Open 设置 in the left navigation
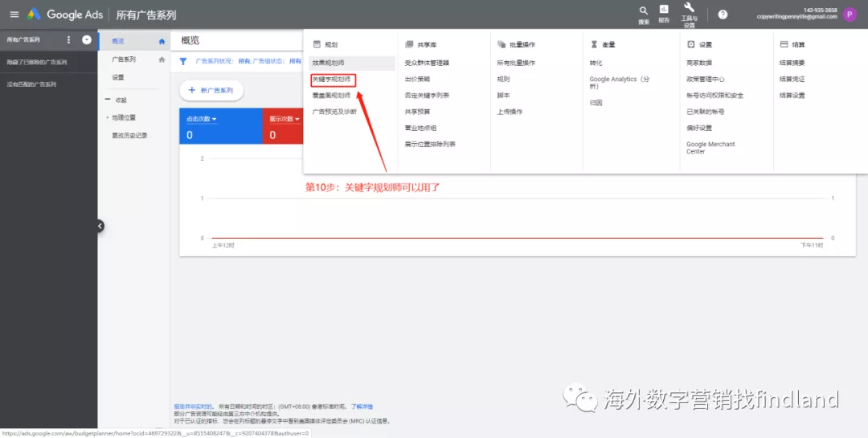 (x=118, y=77)
